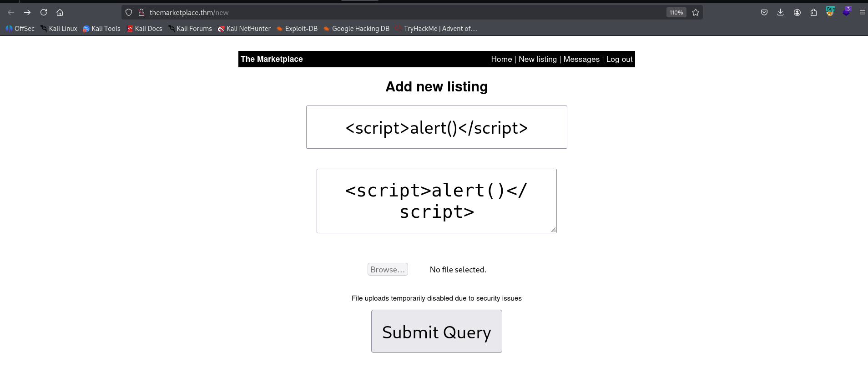868x372 pixels.
Task: Open New listing in Marketplace navigation
Action: click(x=538, y=59)
